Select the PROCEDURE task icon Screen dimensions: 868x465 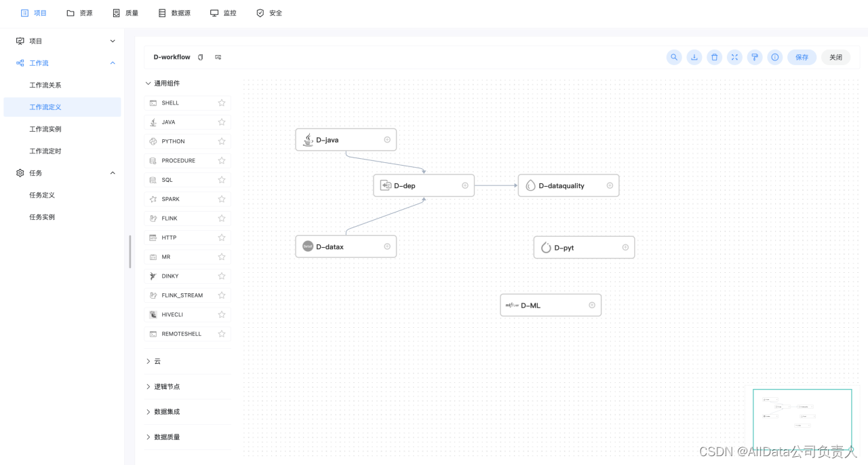(153, 161)
